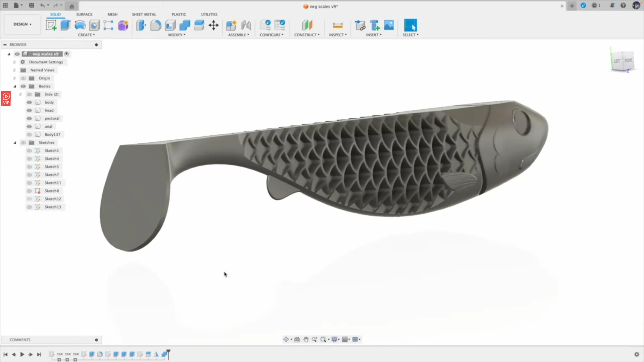Switch to the SURFACE tab
This screenshot has height=362, width=644.
point(84,14)
